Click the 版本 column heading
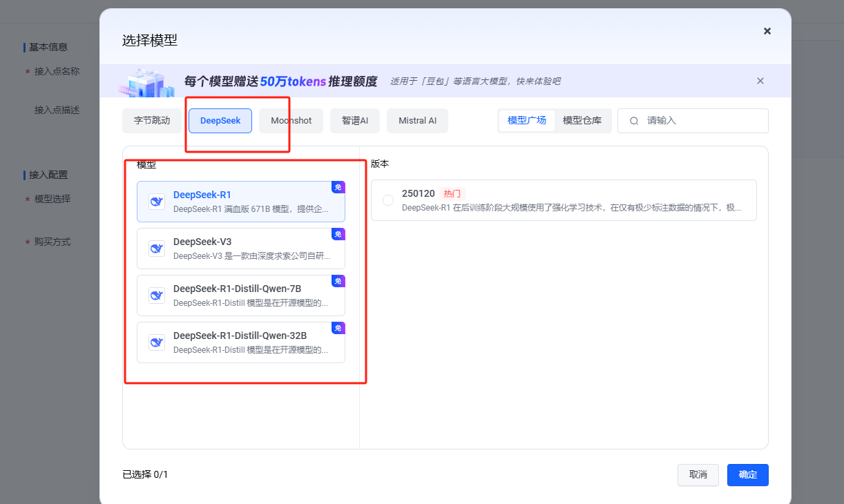This screenshot has height=504, width=844. [380, 164]
